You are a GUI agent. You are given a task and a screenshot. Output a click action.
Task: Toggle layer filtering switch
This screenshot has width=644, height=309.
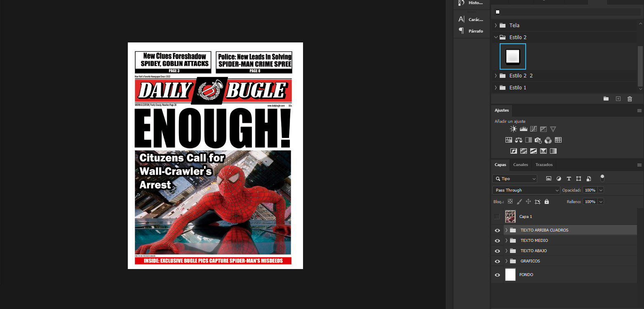pyautogui.click(x=602, y=178)
